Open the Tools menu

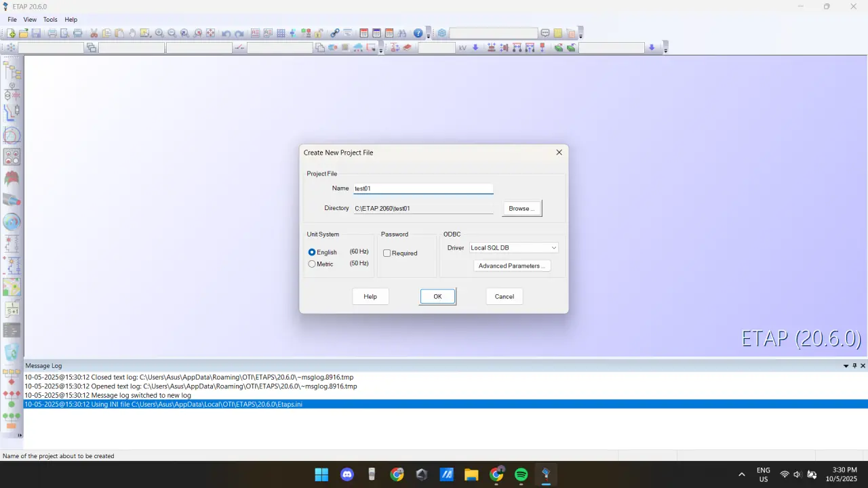[x=50, y=20]
